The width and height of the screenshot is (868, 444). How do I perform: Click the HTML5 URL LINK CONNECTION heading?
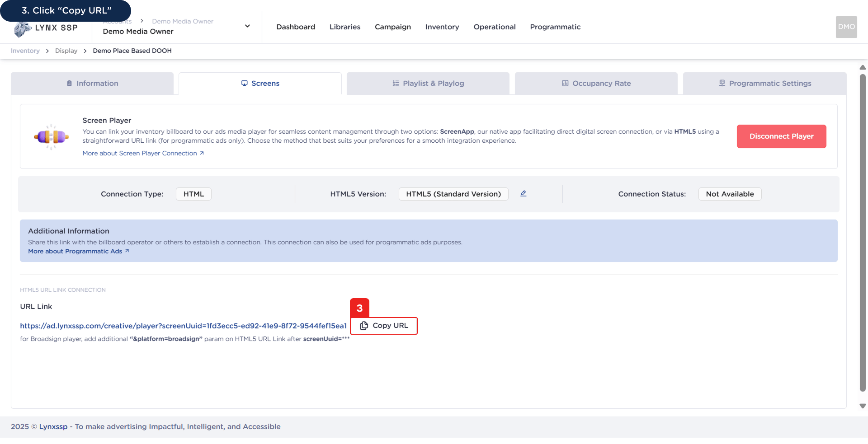(x=63, y=290)
